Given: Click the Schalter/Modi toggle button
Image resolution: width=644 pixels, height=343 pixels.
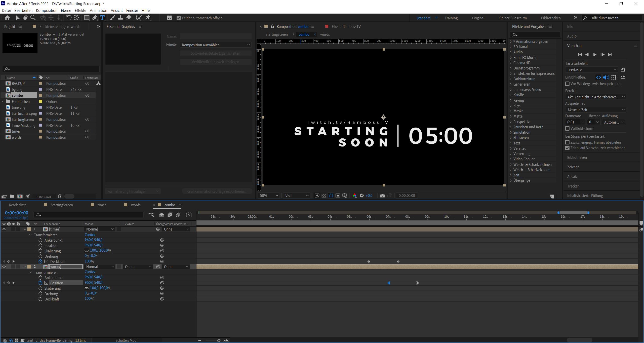Looking at the screenshot, I should (x=126, y=340).
